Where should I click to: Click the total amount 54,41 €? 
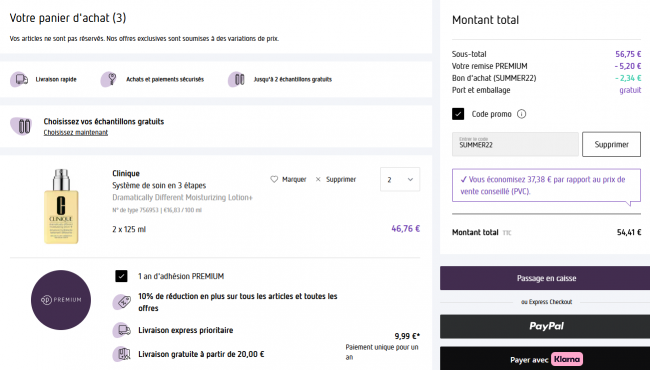629,232
